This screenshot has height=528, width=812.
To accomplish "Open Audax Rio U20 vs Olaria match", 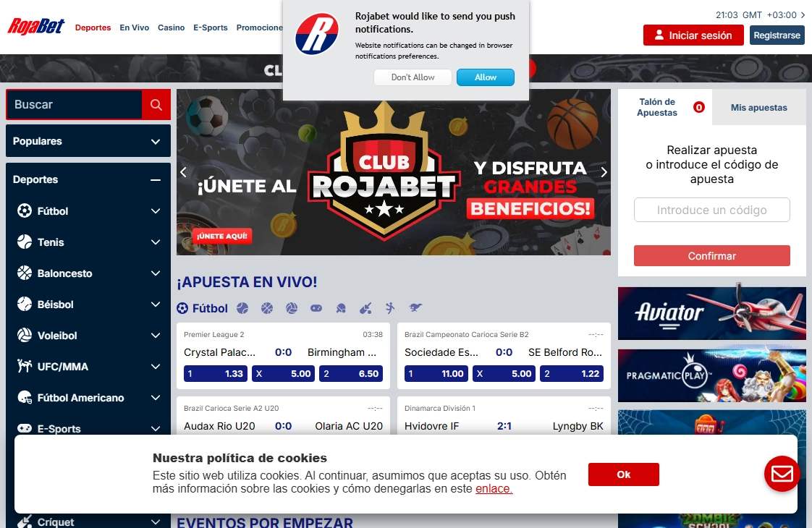I will [x=283, y=416].
